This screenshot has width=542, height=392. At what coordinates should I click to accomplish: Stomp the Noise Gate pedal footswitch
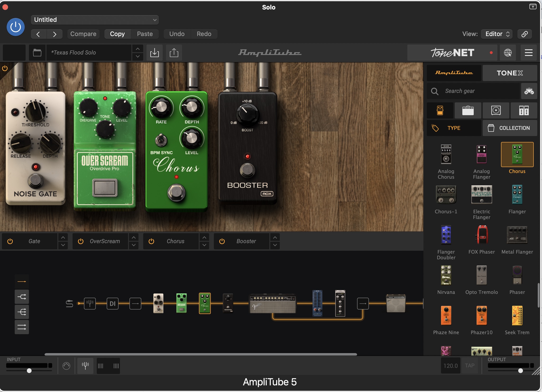[x=36, y=181]
